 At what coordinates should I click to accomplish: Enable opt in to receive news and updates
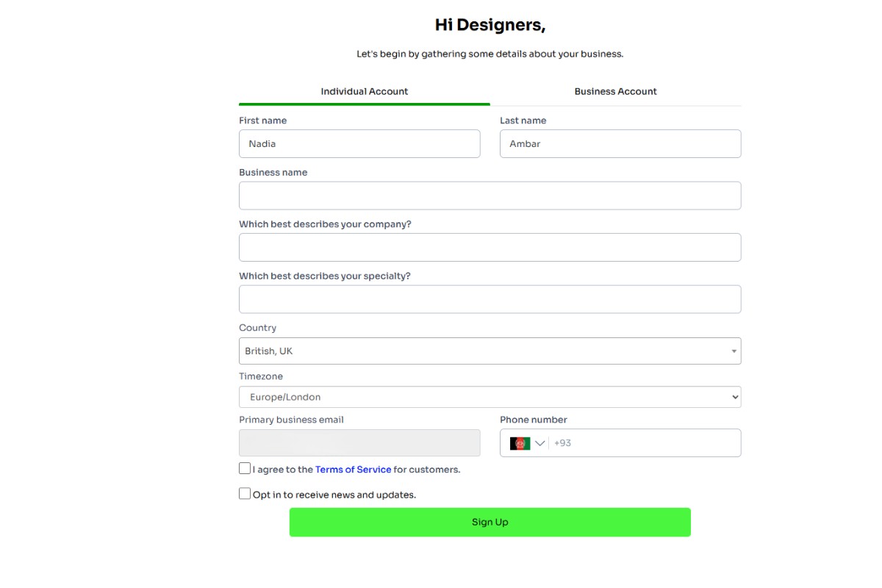tap(245, 494)
